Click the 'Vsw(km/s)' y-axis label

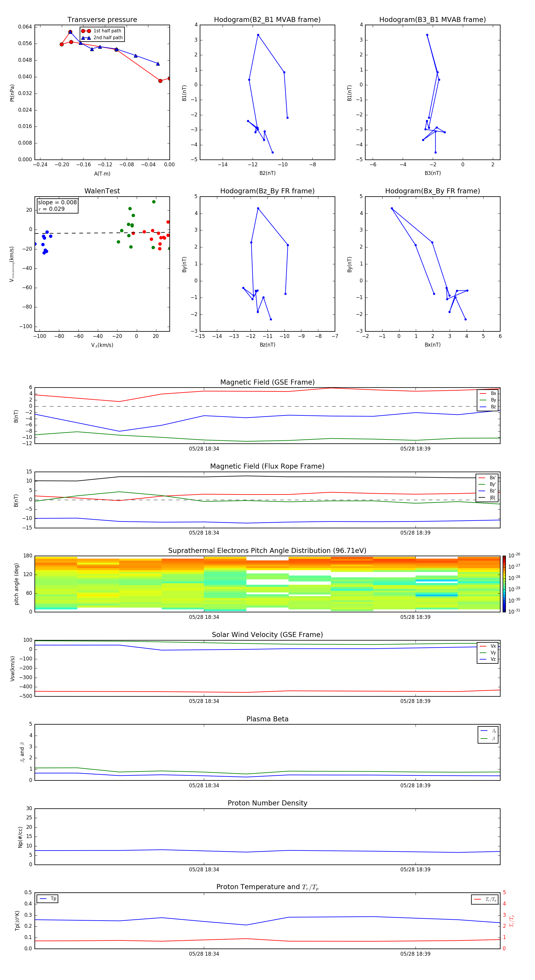coord(12,668)
